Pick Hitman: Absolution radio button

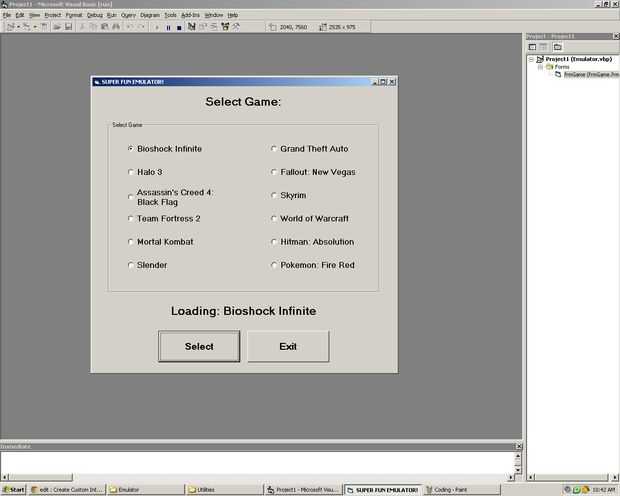coord(274,242)
